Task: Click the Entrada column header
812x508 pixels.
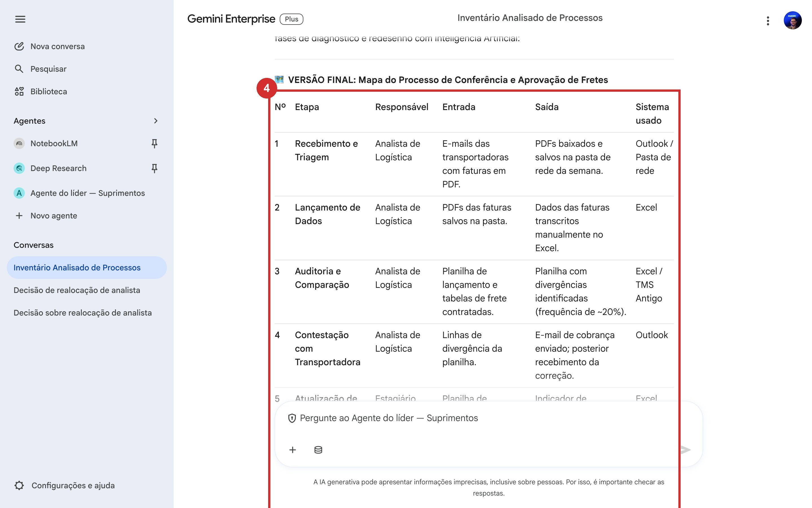Action: (459, 107)
